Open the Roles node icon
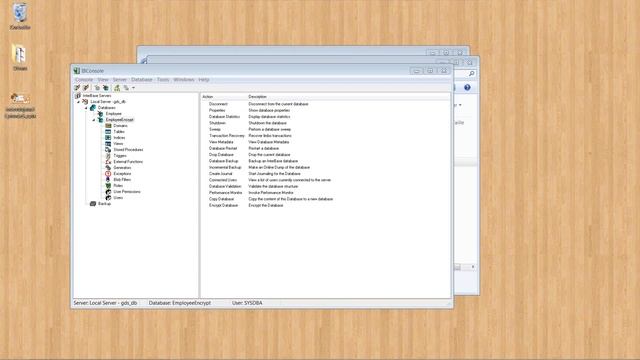The width and height of the screenshot is (640, 360). pos(108,186)
